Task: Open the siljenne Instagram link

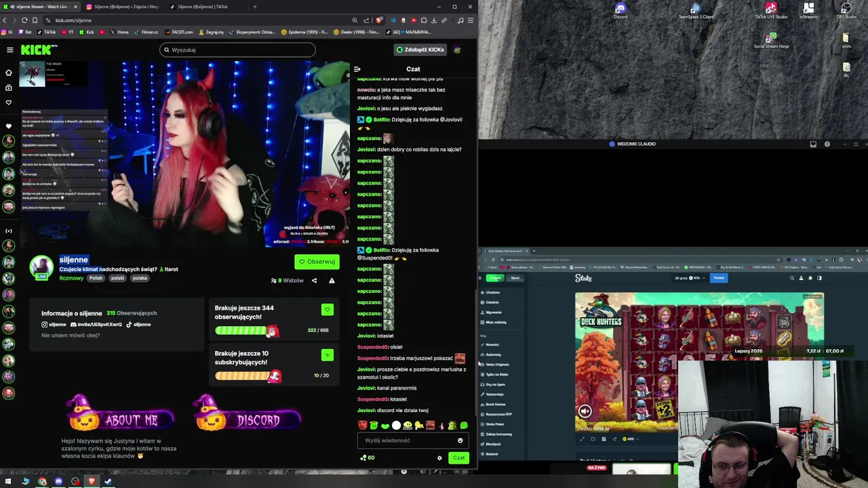Action: (x=54, y=325)
